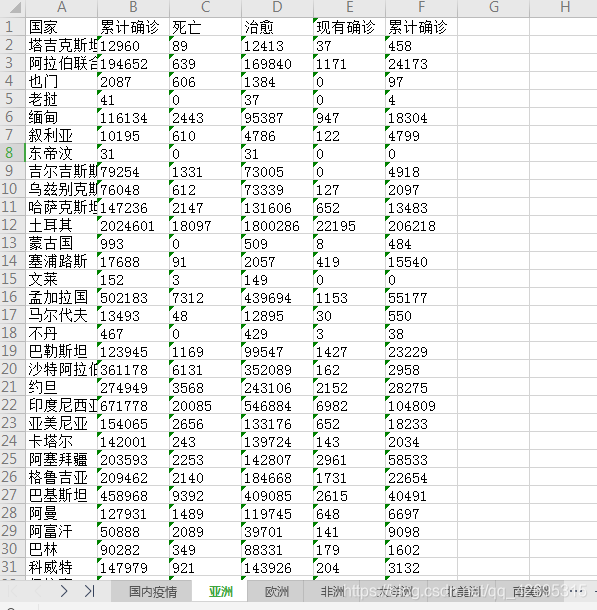Open the 大洋洲 sheet tab
This screenshot has width=597, height=610.
[x=394, y=592]
